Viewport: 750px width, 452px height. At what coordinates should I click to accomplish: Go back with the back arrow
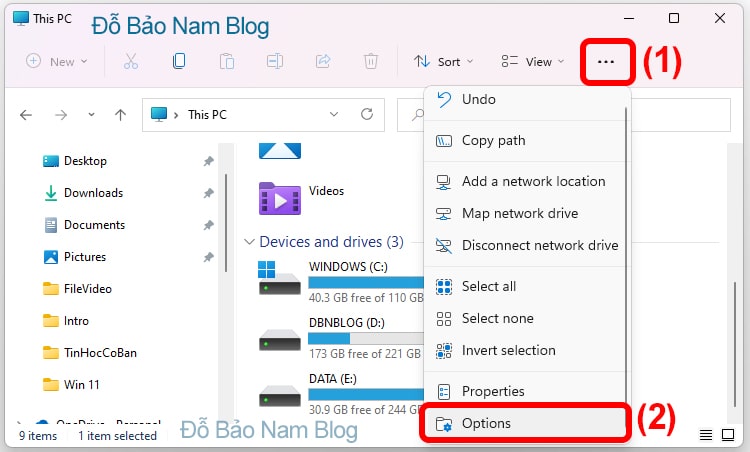click(26, 115)
